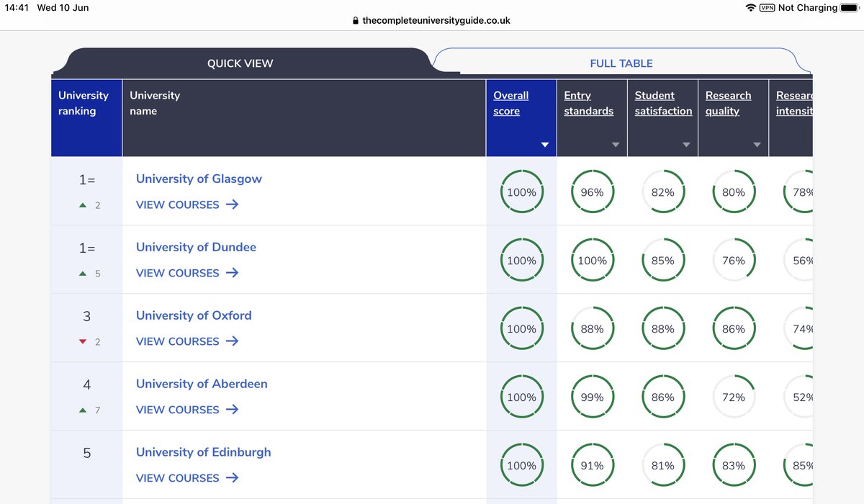Screen dimensions: 864x504
Task: Sort by Entry standards header
Action: pyautogui.click(x=589, y=103)
